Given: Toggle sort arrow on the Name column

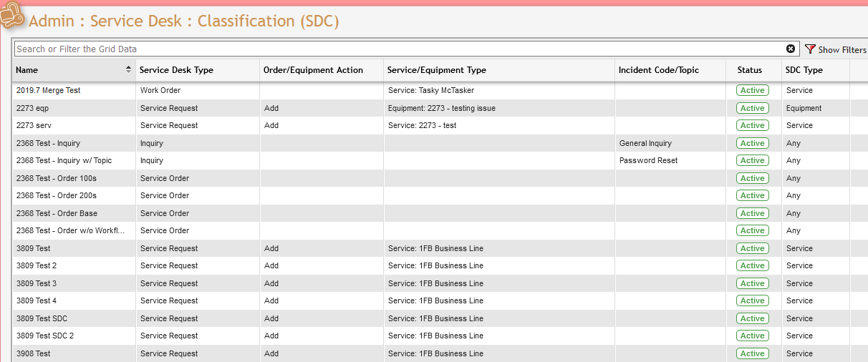Looking at the screenshot, I should 129,69.
